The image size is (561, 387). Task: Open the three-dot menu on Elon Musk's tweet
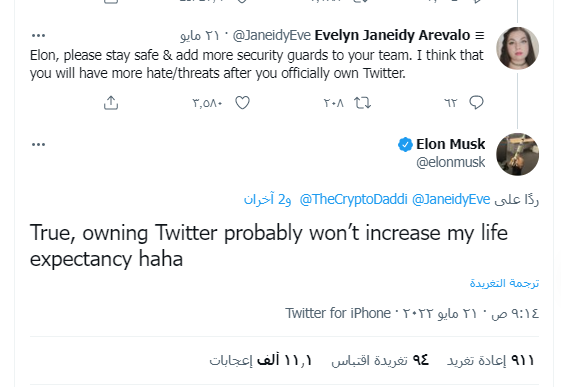(38, 144)
